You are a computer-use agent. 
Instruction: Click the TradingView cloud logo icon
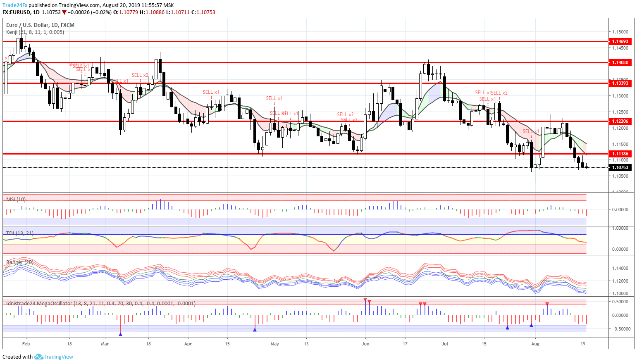point(38,357)
